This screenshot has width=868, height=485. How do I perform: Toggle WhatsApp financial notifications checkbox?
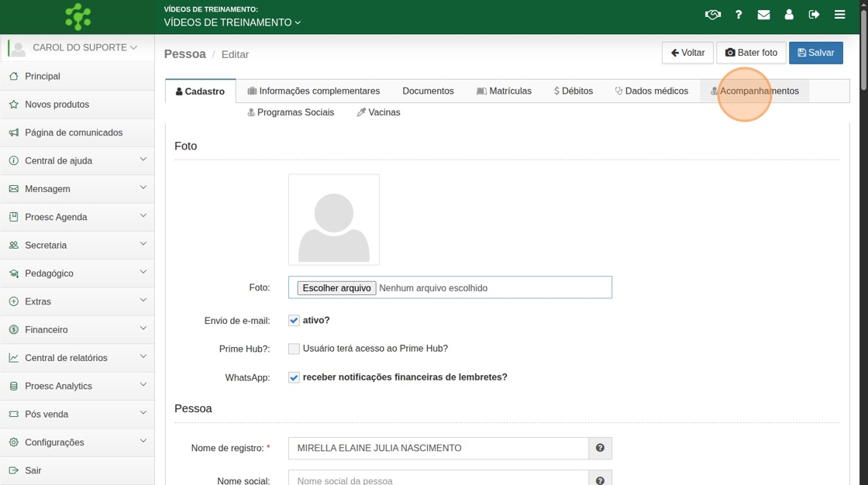[294, 377]
